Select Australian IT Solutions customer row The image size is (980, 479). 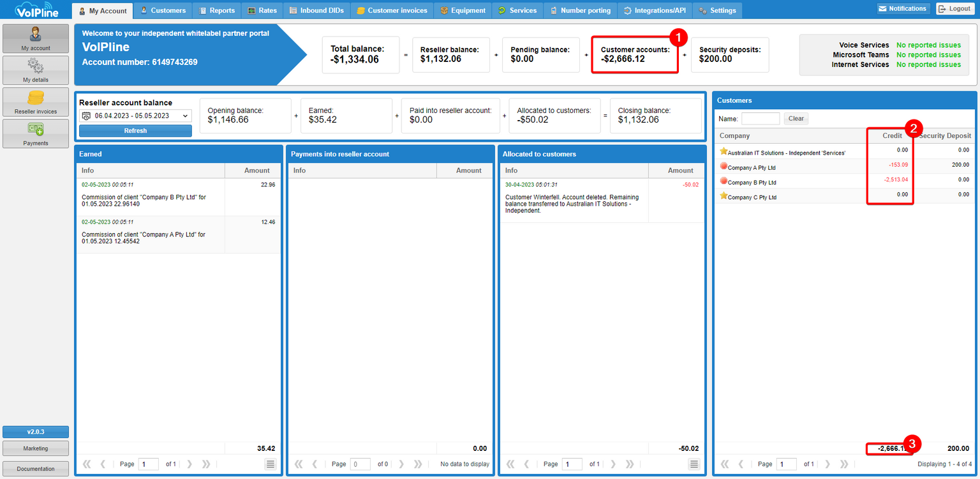point(845,151)
